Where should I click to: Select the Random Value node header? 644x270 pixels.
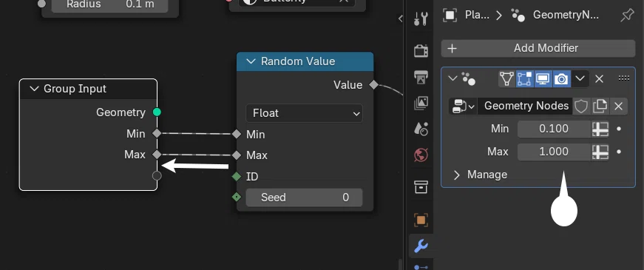(x=305, y=61)
